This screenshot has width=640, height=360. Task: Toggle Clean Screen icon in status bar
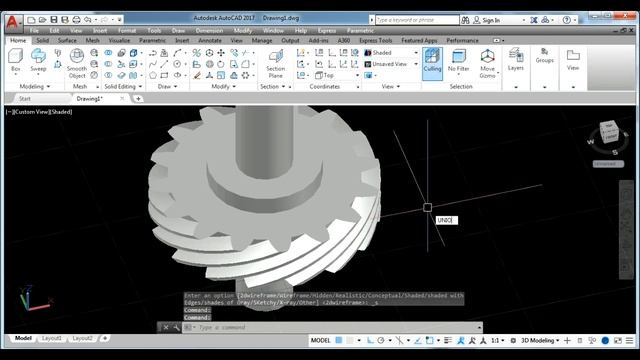coord(618,340)
